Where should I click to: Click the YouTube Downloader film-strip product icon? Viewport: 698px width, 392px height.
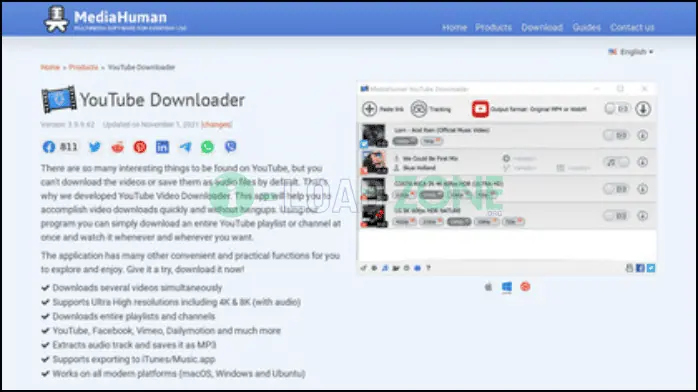[59, 99]
